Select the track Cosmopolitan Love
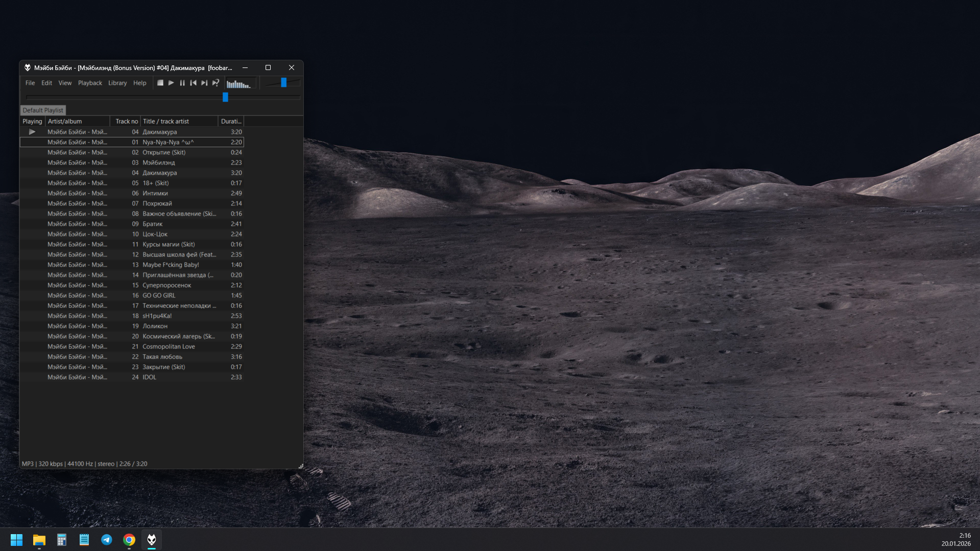The height and width of the screenshot is (551, 980). coord(169,347)
